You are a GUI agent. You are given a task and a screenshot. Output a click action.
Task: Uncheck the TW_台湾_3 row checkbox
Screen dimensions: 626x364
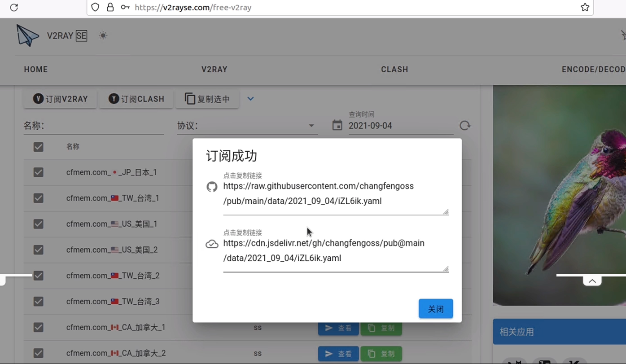coord(39,301)
